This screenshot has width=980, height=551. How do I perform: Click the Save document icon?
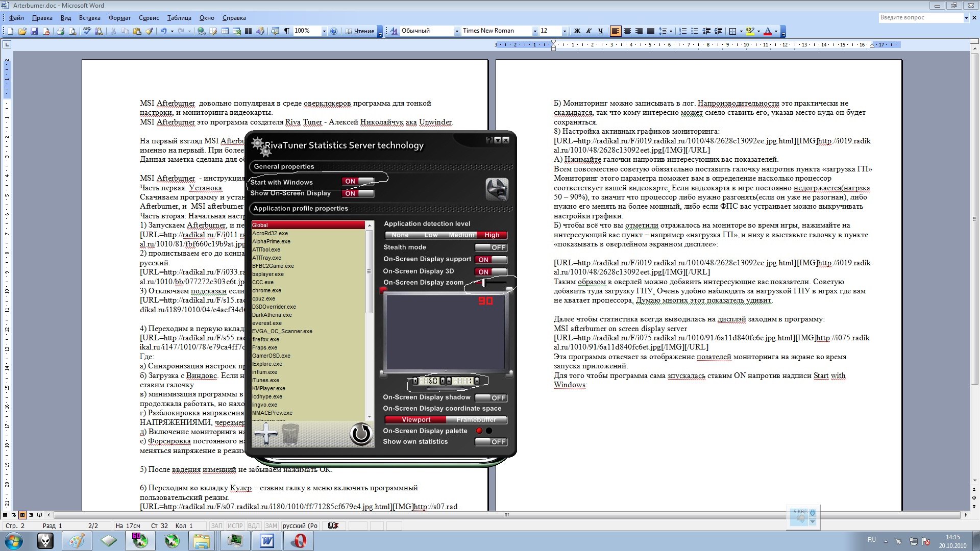(34, 31)
